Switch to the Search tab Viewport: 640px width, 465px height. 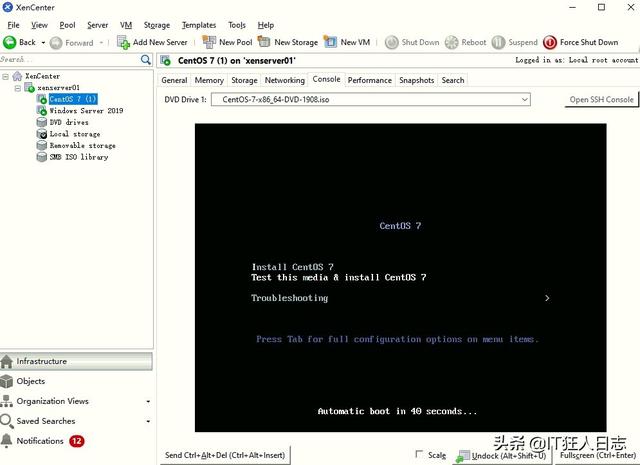tap(453, 80)
